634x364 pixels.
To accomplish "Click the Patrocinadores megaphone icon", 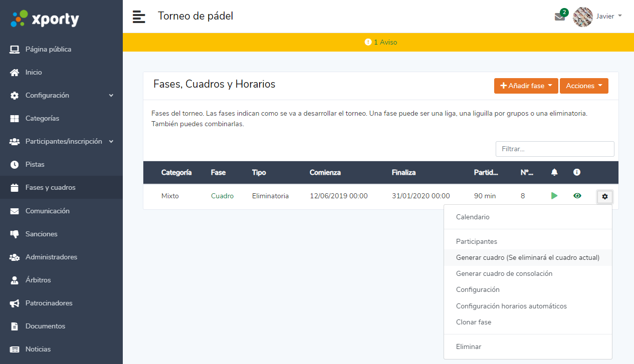I will [15, 303].
